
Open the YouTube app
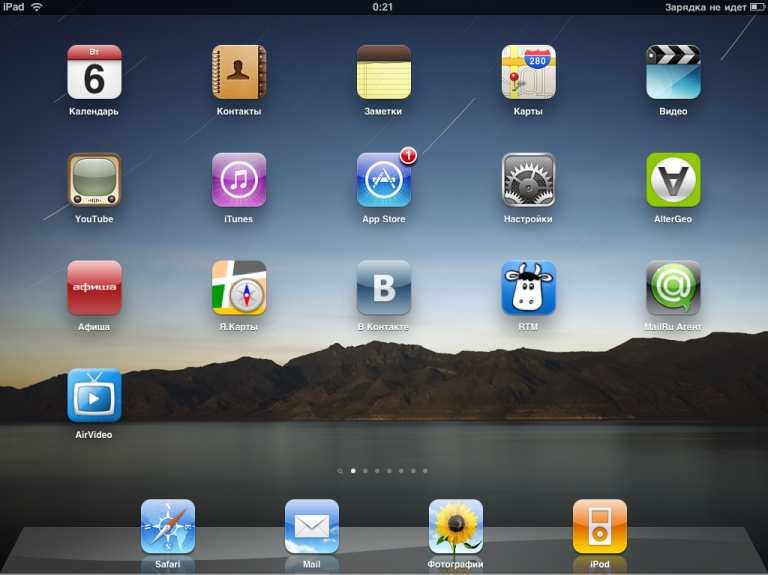click(94, 180)
